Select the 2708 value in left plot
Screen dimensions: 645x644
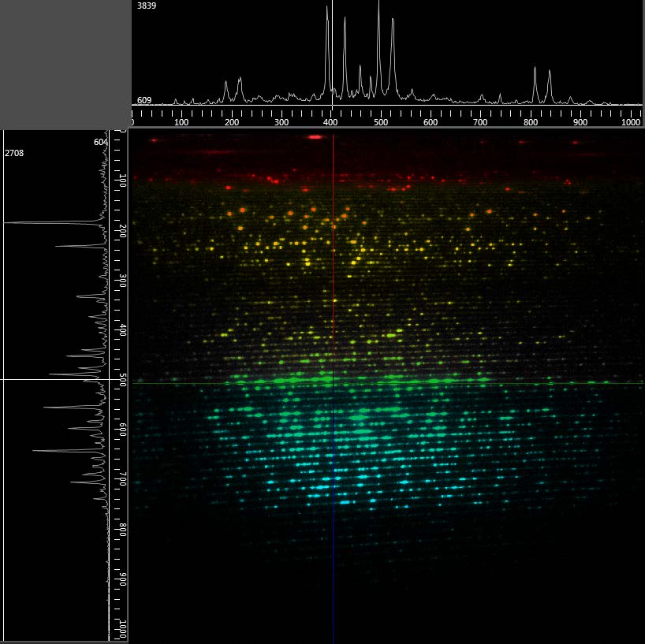[x=14, y=153]
